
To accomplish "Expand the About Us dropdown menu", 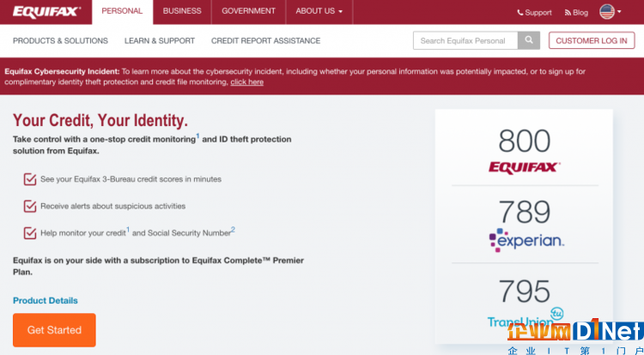I will 319,11.
